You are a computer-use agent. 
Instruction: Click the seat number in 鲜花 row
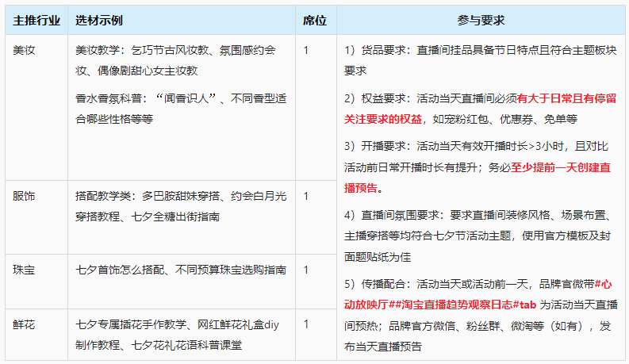click(306, 324)
